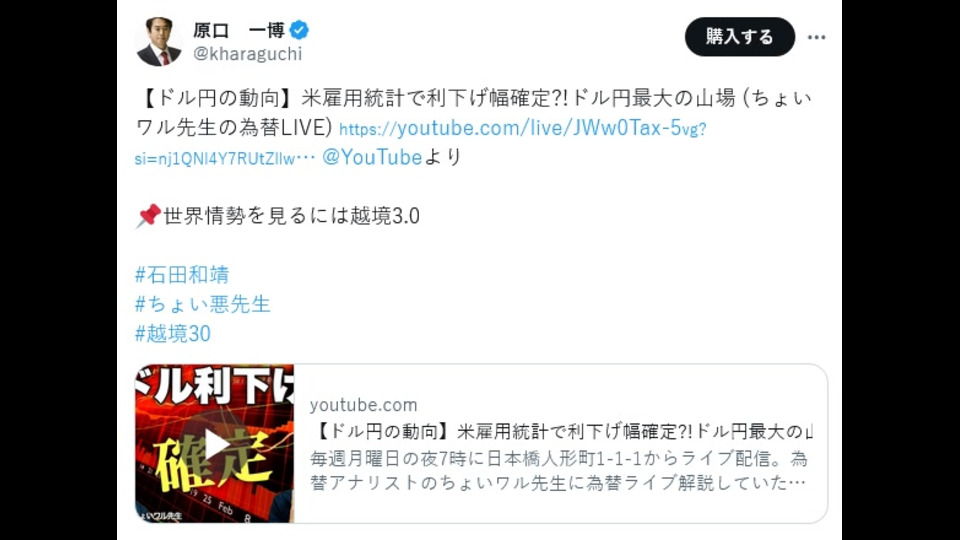Click the red pushpin emoji
Screen dimensions: 960x540
[x=148, y=216]
